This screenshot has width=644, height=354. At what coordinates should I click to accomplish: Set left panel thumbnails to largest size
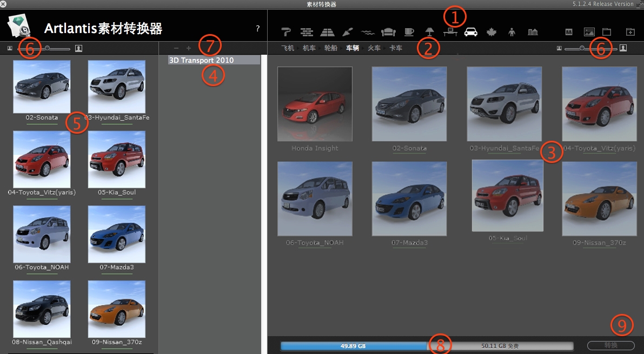pyautogui.click(x=78, y=49)
